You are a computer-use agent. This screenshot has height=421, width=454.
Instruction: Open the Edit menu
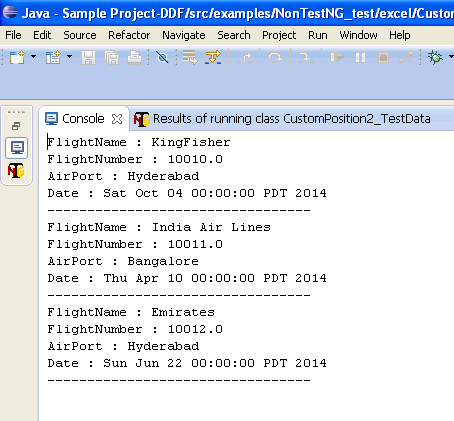click(x=42, y=35)
